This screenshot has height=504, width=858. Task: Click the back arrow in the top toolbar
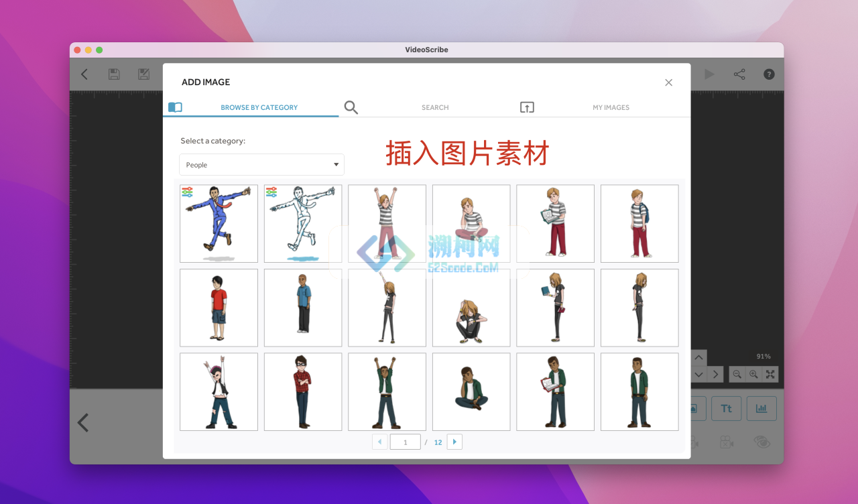coord(84,74)
